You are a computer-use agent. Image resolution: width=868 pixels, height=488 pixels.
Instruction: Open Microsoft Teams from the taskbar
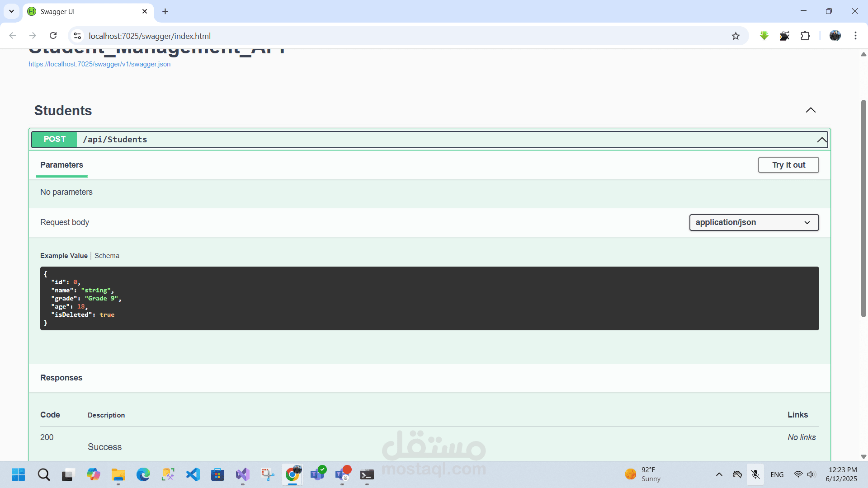click(x=319, y=474)
